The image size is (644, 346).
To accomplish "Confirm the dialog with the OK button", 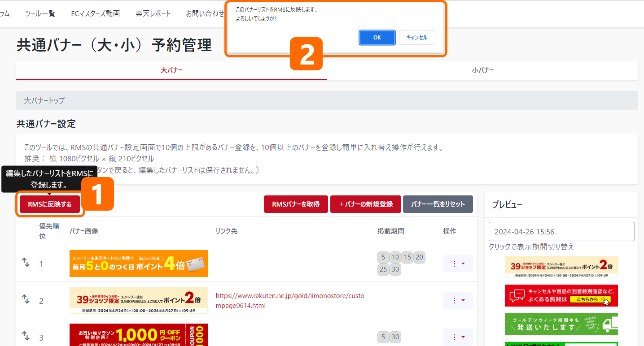I will coord(377,38).
